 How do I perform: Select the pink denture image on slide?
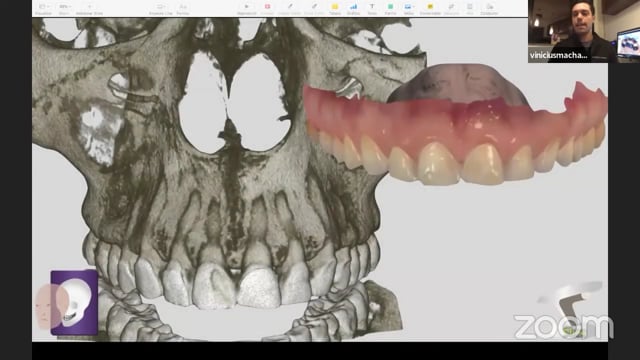(455, 124)
